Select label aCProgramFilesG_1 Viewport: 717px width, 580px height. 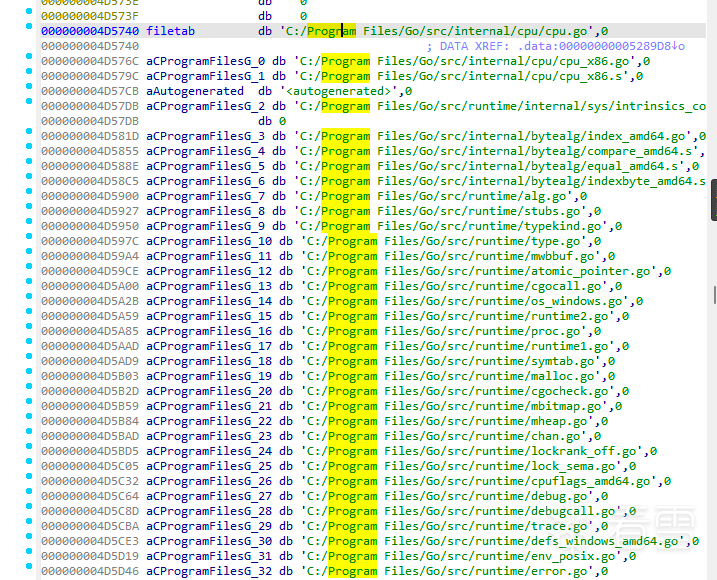coord(205,76)
